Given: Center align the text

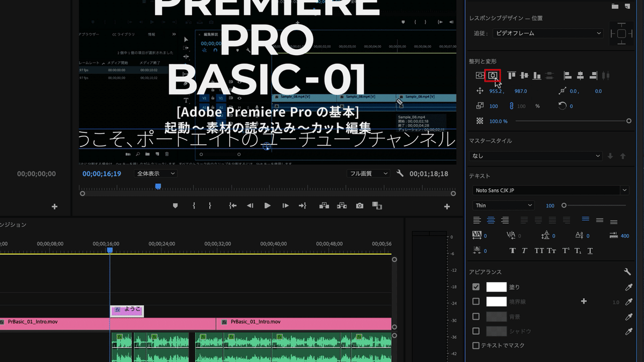Looking at the screenshot, I should click(x=491, y=220).
